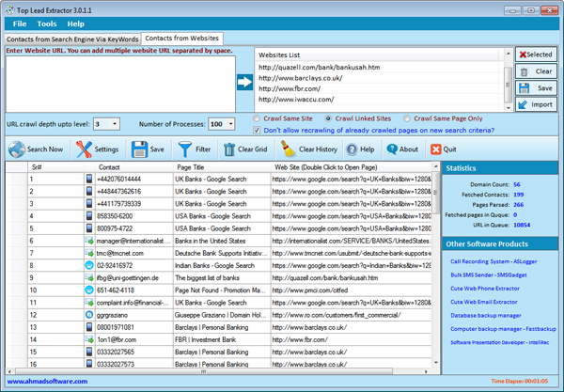Click the Clear Grid trash icon
Image resolution: width=564 pixels, height=392 pixels.
230,149
